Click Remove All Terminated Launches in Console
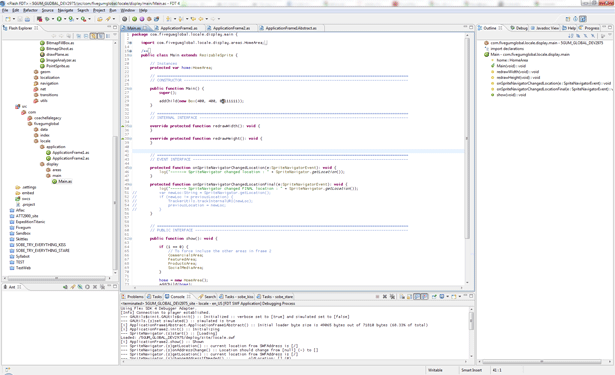This screenshot has height=375, width=615. tap(392, 297)
